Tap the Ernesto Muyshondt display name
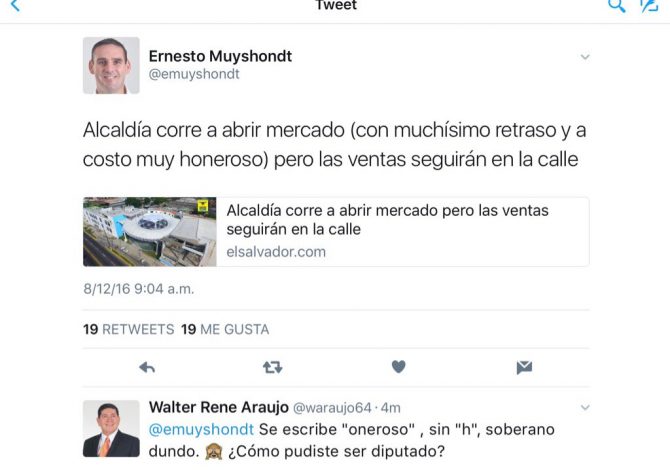Viewport: 670px width, 470px height. click(x=220, y=56)
